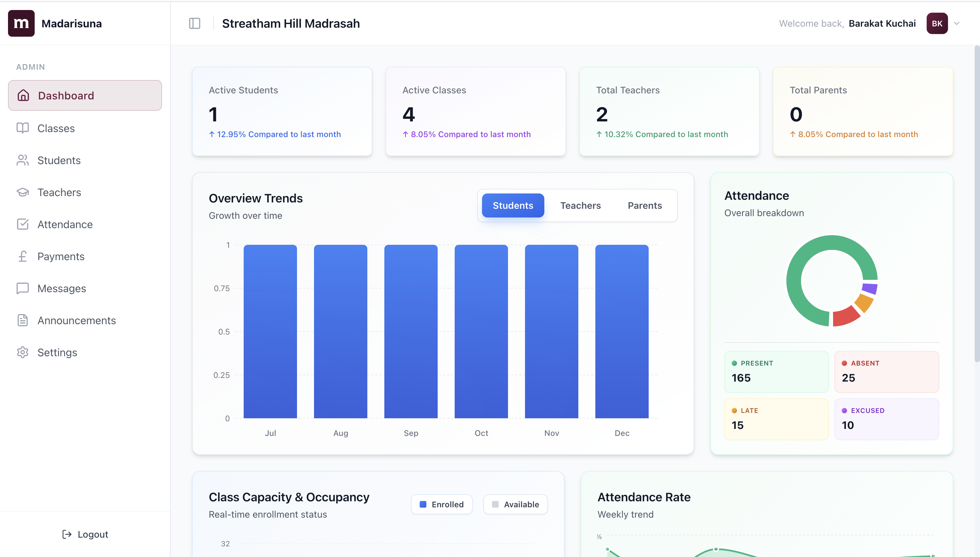Switch to the Teachers trend tab

[x=580, y=205]
